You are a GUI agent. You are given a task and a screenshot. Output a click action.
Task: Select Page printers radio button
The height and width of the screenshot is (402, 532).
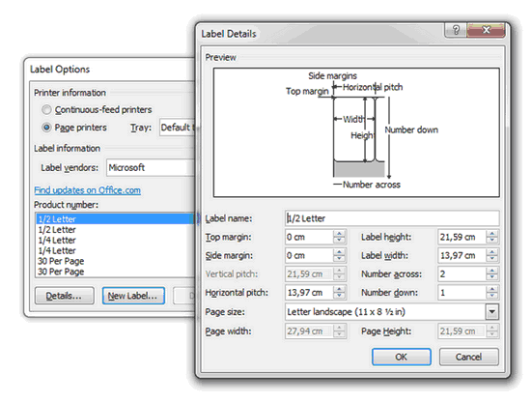coord(46,128)
